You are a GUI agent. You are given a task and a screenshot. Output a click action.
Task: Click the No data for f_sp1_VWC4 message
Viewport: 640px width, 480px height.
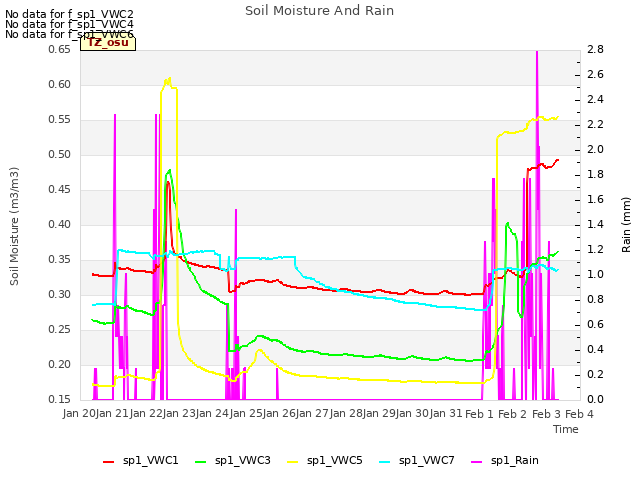[69, 24]
